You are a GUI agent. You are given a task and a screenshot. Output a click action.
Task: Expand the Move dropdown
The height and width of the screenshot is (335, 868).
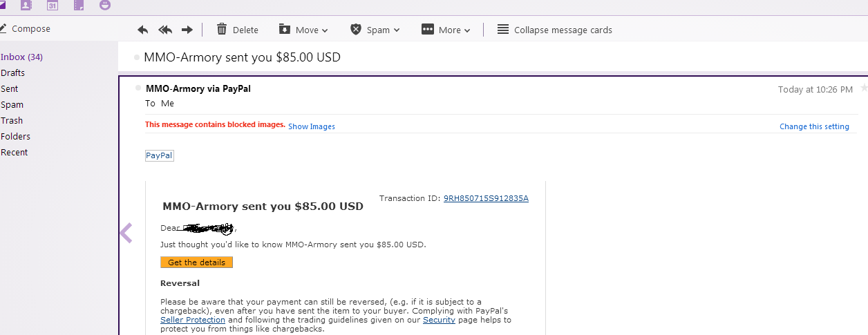coord(303,30)
